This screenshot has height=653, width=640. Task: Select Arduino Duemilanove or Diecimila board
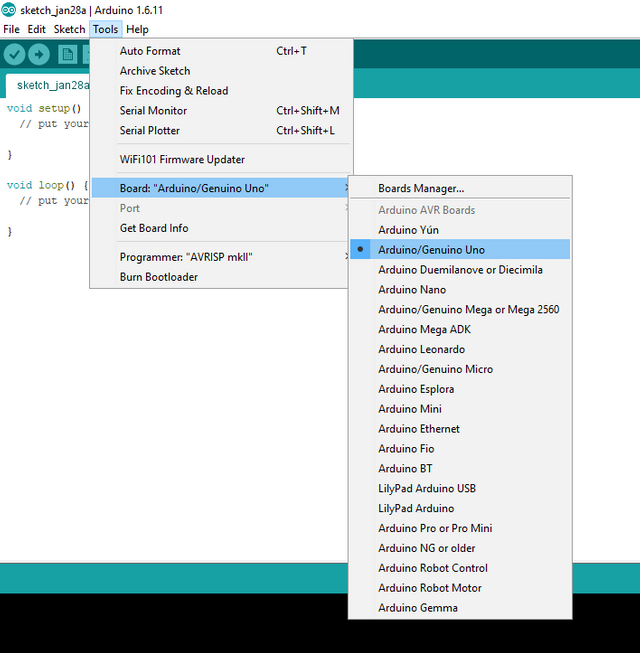[460, 269]
